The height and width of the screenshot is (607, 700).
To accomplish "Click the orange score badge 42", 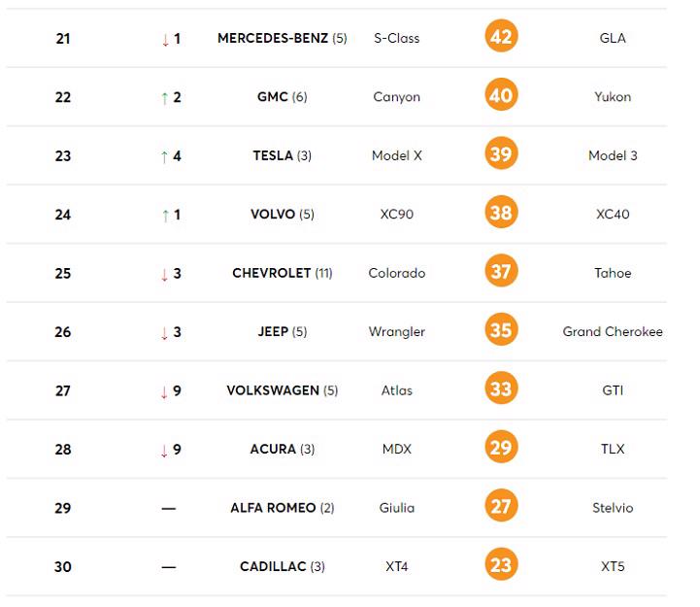I will (501, 37).
